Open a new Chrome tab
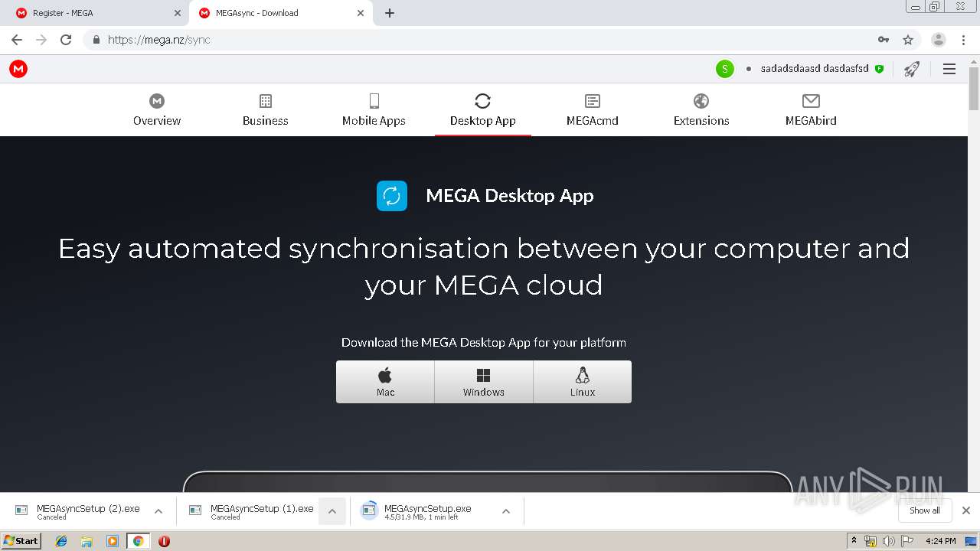Viewport: 980px width, 551px height. [390, 13]
